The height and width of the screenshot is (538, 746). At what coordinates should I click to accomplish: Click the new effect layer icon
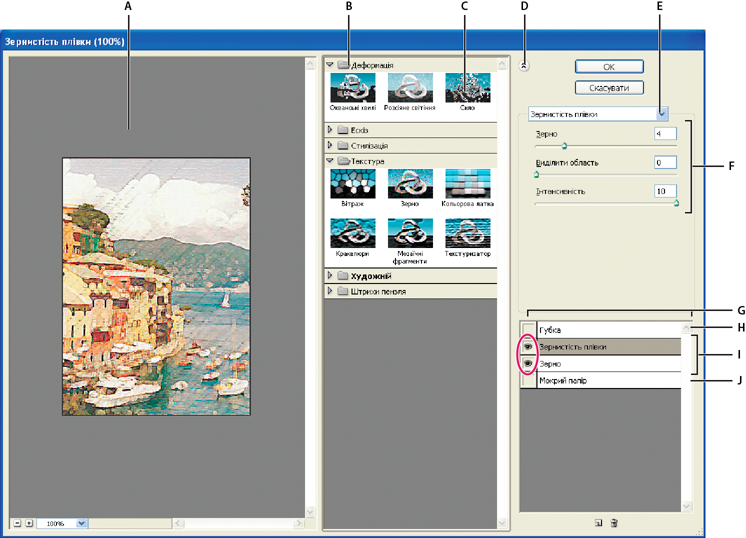point(599,523)
